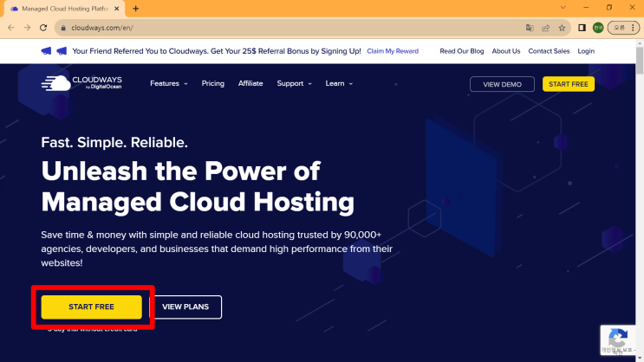
Task: Click the large START FREE hero button
Action: pyautogui.click(x=91, y=307)
